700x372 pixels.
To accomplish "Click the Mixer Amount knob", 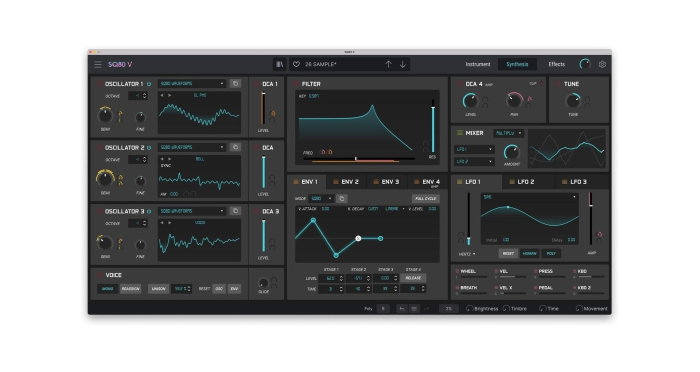I will click(512, 152).
